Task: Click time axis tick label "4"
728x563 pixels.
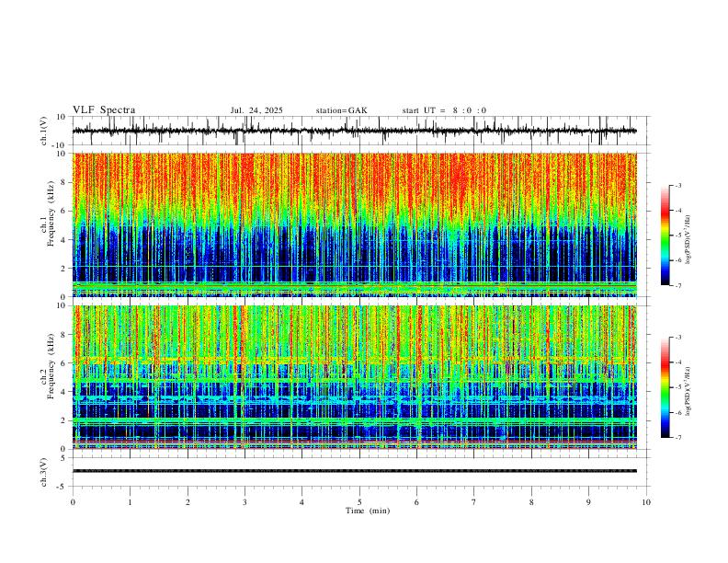Action: tap(301, 502)
